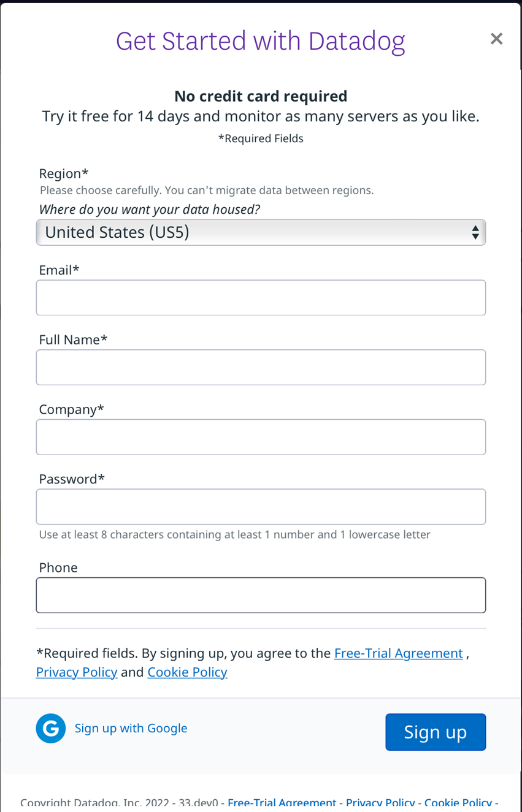Click the Password* field label
Screen dimensions: 522x812
click(72, 479)
